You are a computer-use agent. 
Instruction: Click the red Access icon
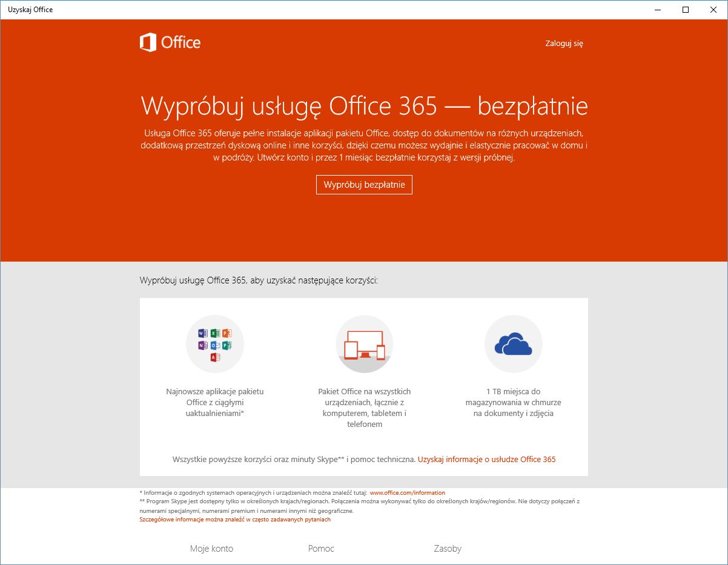(x=215, y=357)
